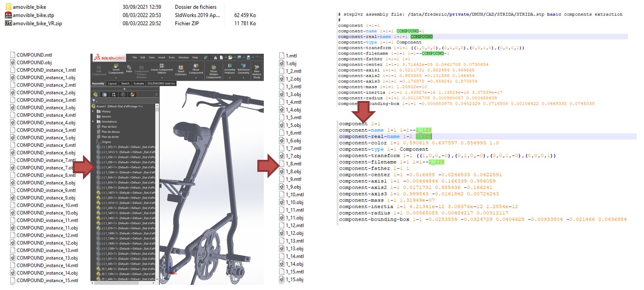Select the Mate tool
Screen dimensions: 644x290
(x=129, y=68)
